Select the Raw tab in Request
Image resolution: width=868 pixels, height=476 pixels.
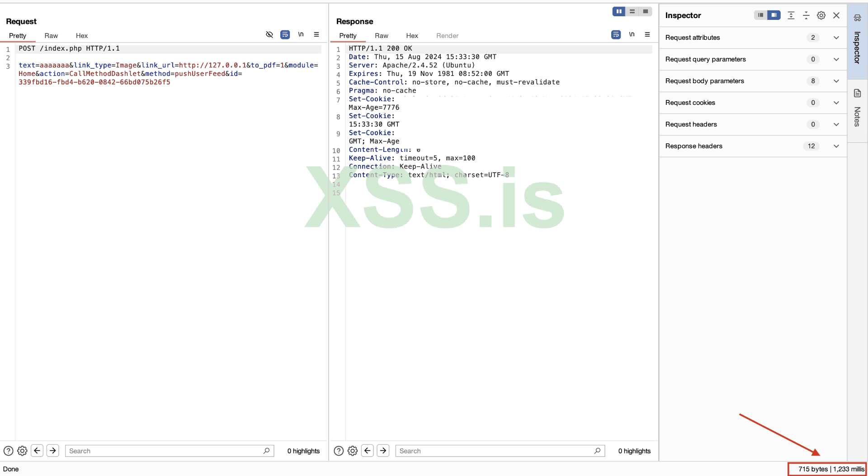(x=51, y=36)
